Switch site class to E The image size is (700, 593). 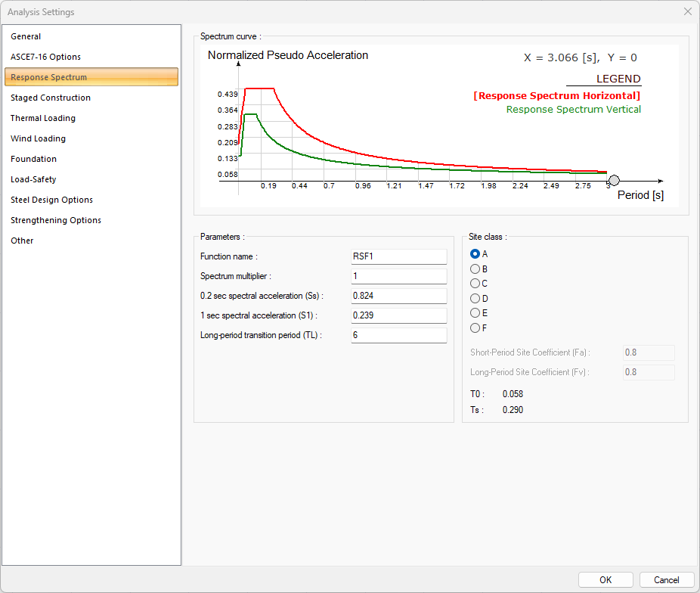[475, 312]
